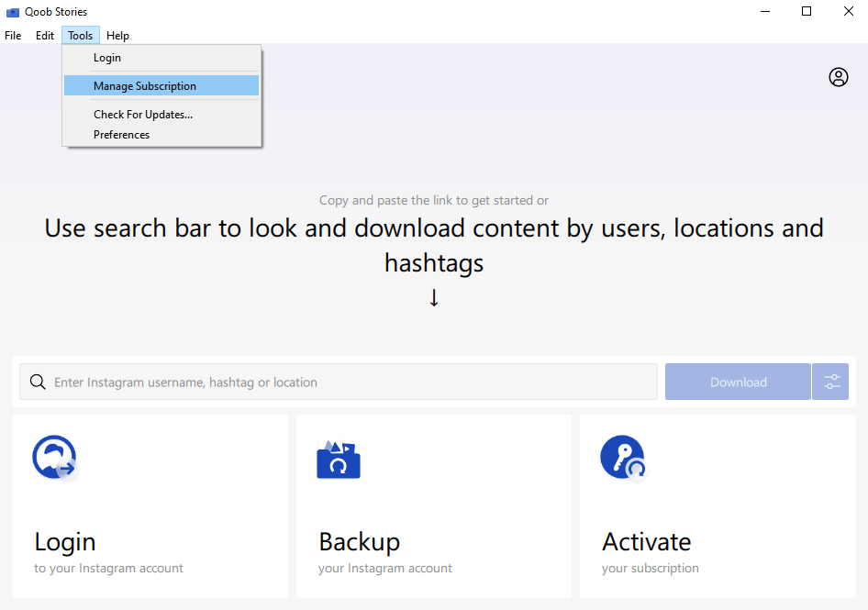Viewport: 868px width, 610px height.
Task: Click the Activate key icon
Action: [x=623, y=458]
